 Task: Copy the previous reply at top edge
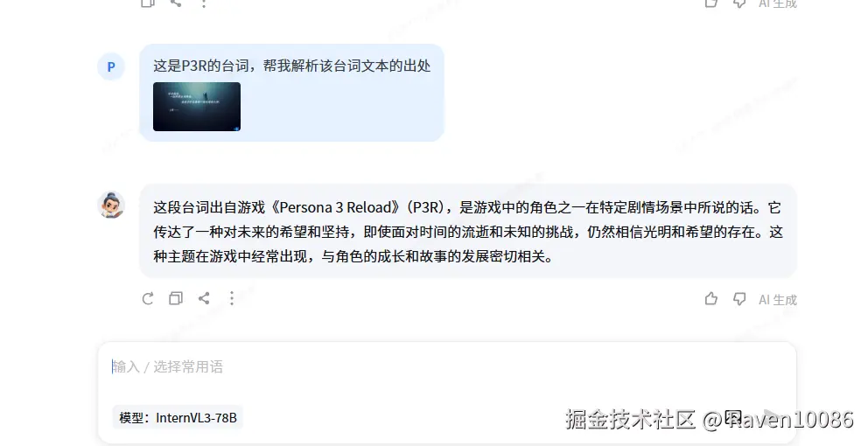point(148,3)
